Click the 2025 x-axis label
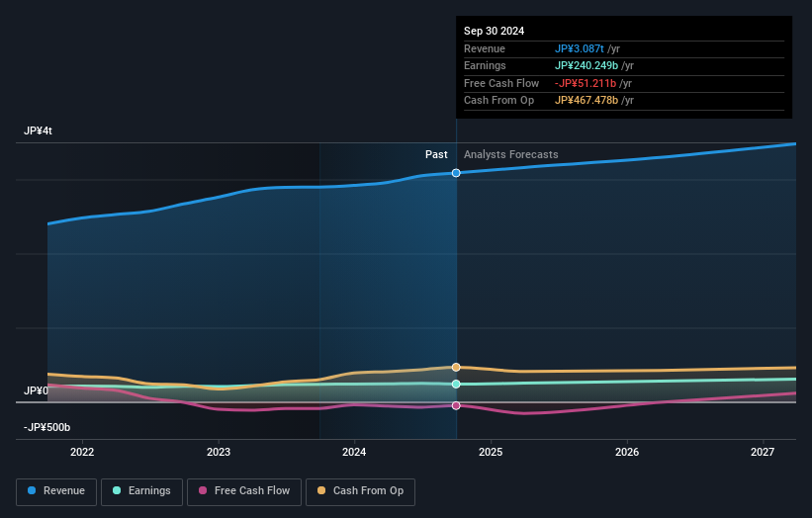 click(x=491, y=452)
